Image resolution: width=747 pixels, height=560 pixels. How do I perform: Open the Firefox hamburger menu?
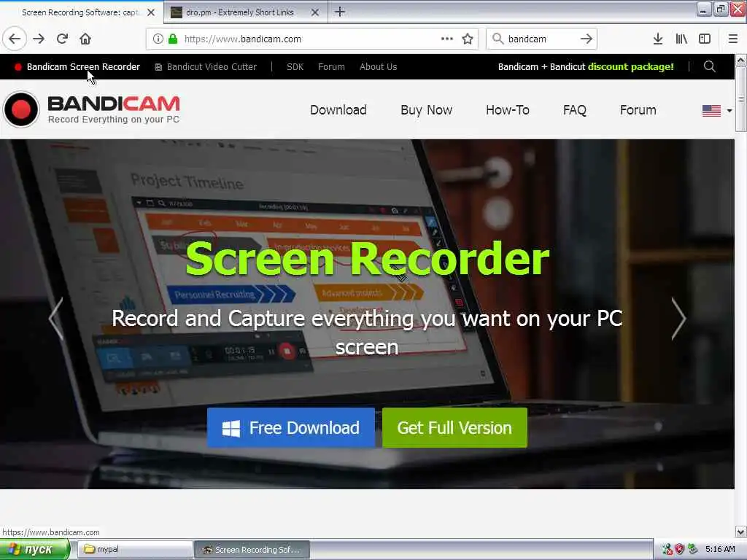[732, 39]
